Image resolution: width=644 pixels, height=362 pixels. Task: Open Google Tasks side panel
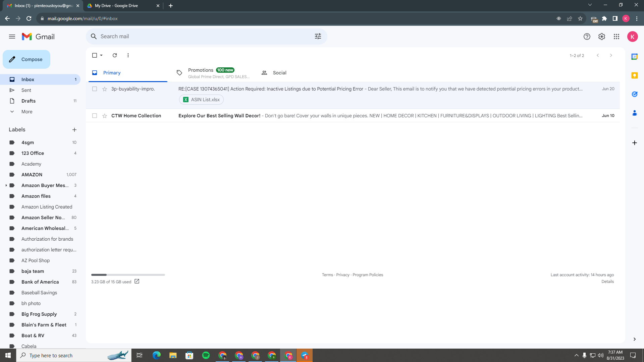tap(634, 94)
